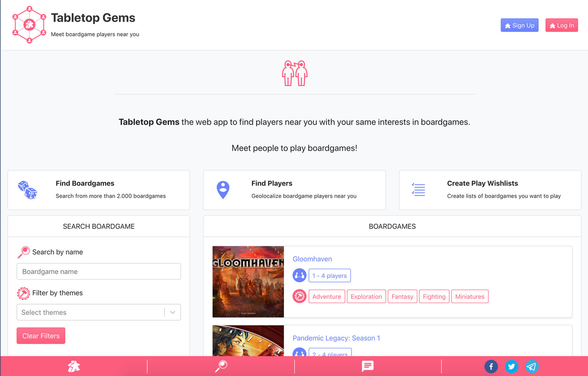This screenshot has height=376, width=588.
Task: Click the 'Meet boardgame players near you' tagline
Action: [x=95, y=34]
